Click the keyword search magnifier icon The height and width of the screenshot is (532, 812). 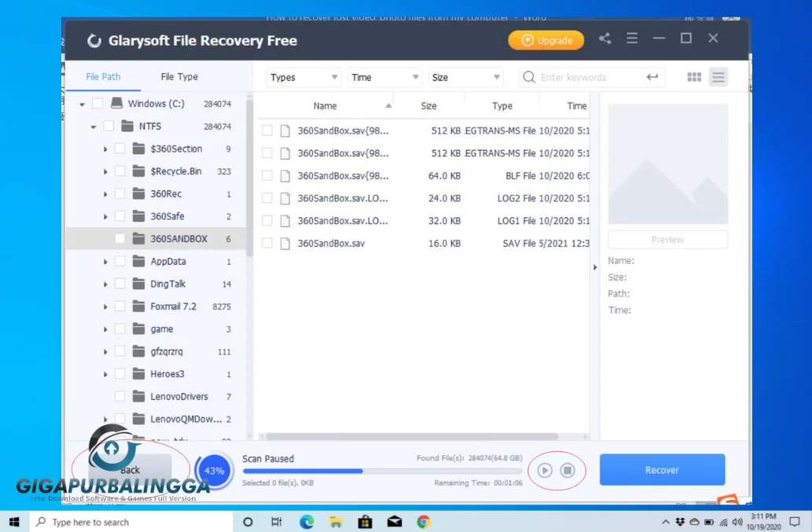(528, 77)
